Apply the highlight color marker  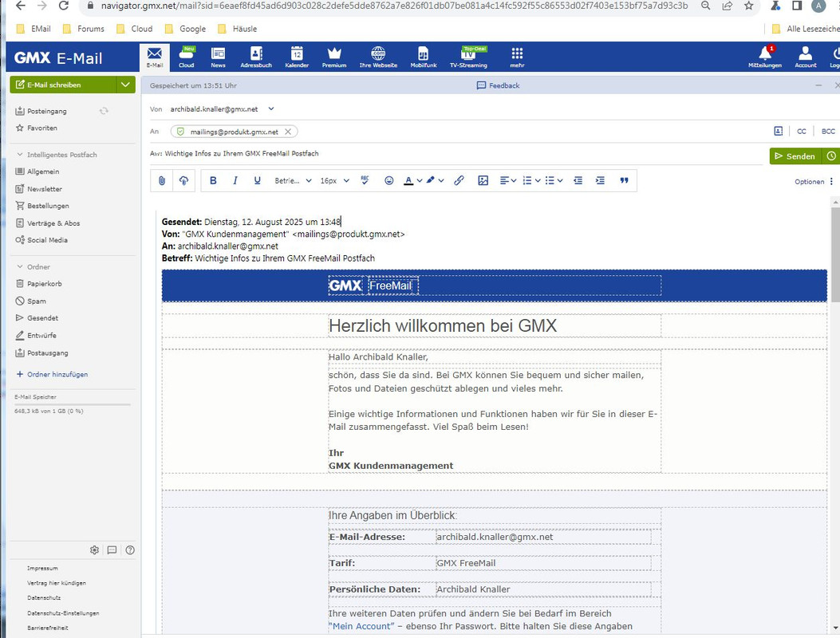point(430,180)
